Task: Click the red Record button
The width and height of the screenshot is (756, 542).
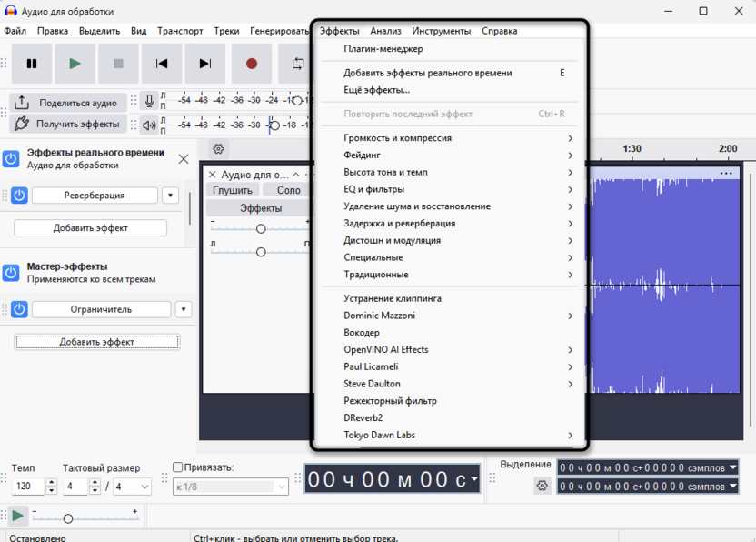Action: [251, 64]
